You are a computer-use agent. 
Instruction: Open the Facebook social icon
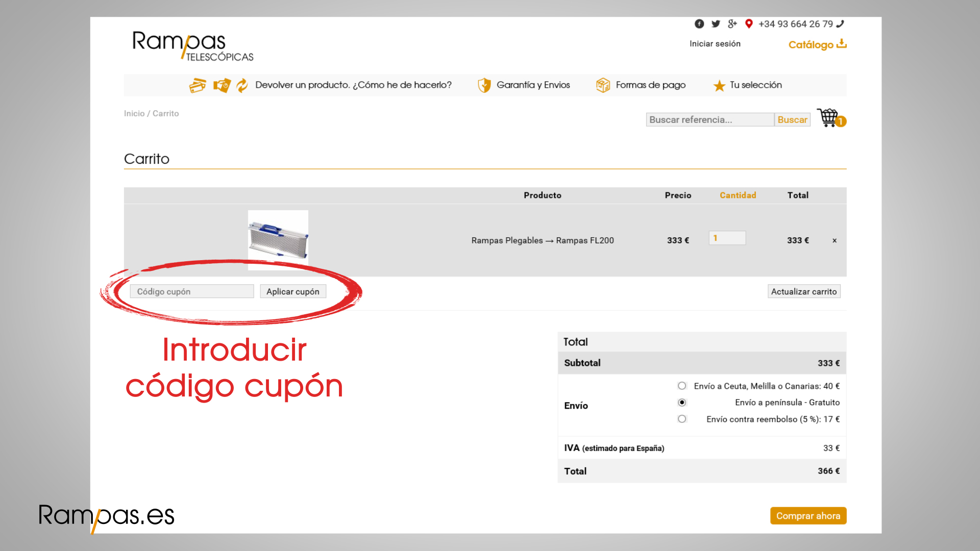point(699,24)
